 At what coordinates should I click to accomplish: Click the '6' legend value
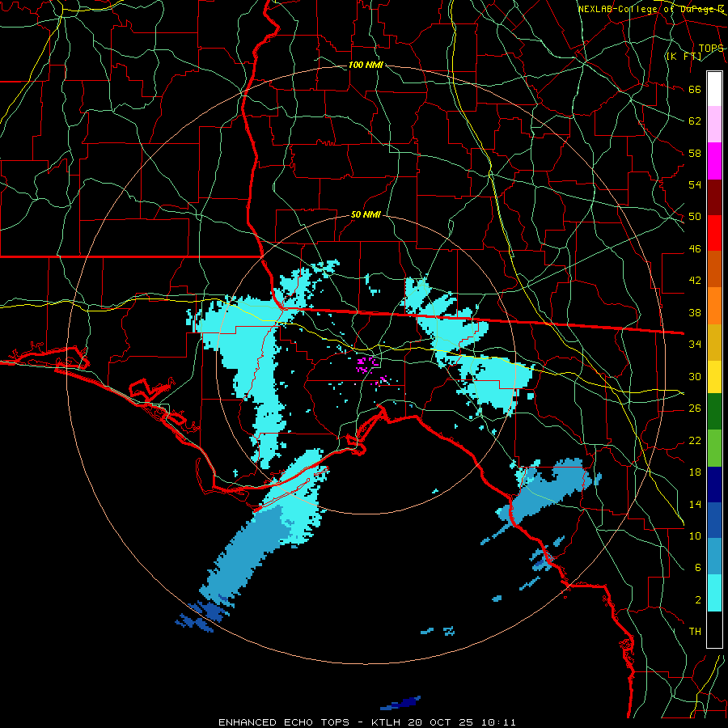(x=697, y=567)
